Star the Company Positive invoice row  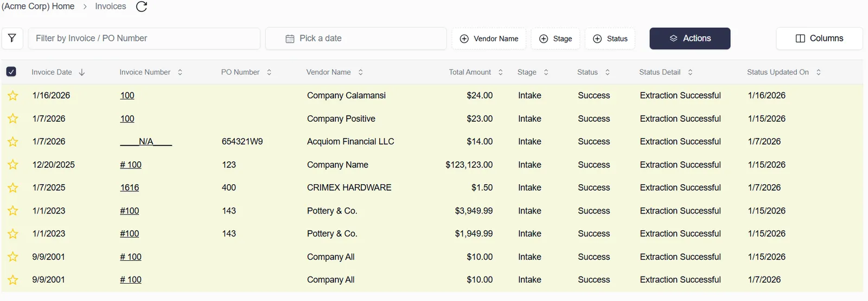tap(13, 118)
